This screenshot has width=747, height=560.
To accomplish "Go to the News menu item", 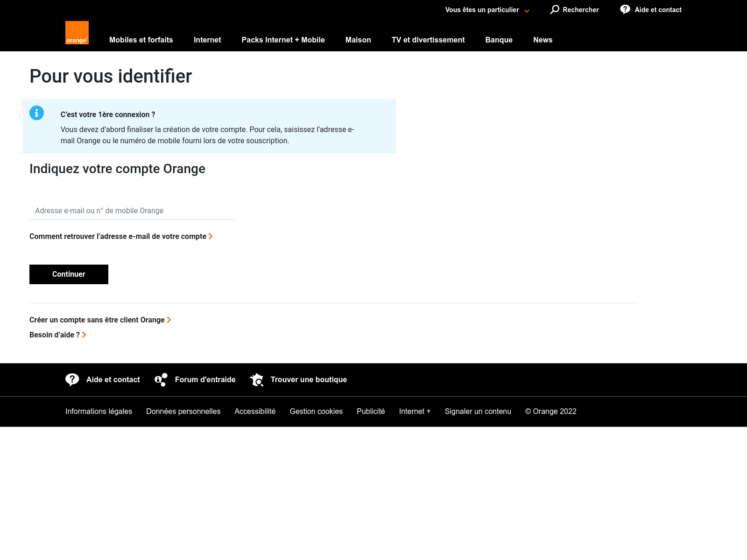I will [543, 40].
